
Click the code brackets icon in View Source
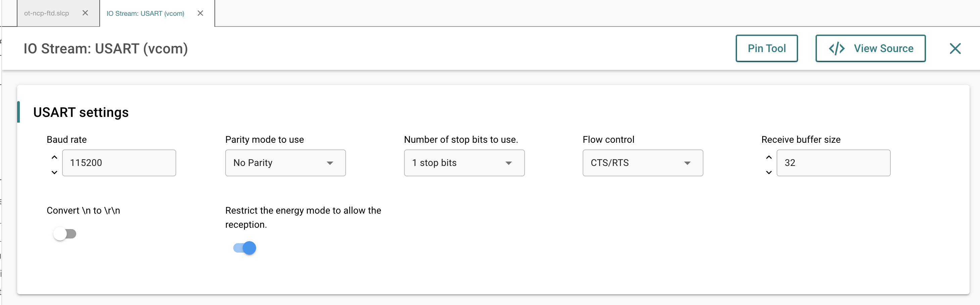[x=837, y=48]
